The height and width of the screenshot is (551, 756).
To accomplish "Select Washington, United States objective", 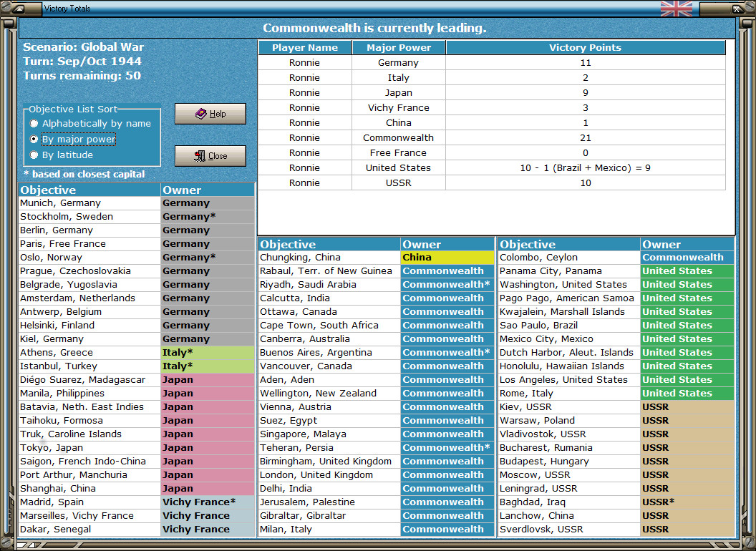I will tap(569, 284).
